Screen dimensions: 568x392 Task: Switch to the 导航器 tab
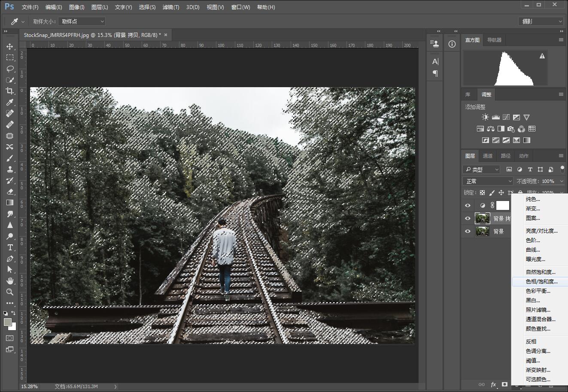click(x=494, y=40)
